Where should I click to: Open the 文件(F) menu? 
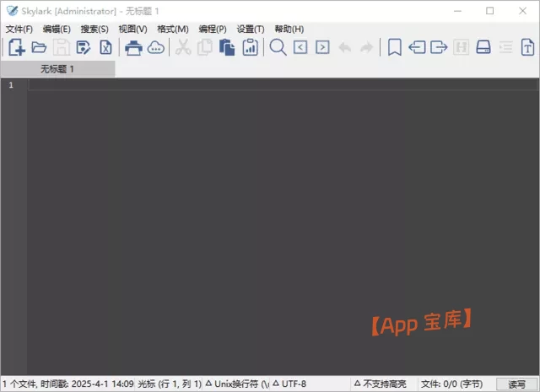tap(19, 29)
